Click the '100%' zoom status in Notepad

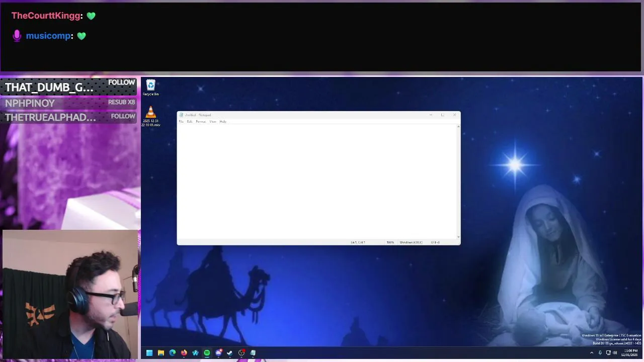[x=390, y=242]
